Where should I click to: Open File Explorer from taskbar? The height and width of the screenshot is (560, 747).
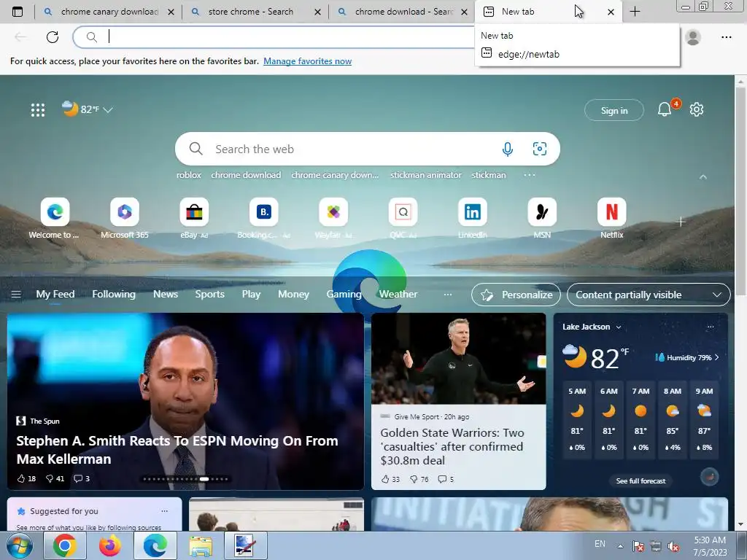(x=201, y=545)
